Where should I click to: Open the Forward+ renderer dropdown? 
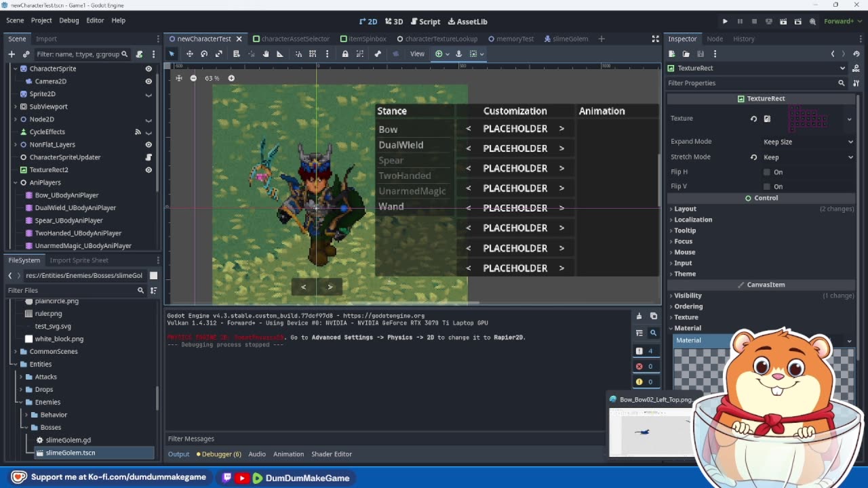tap(842, 21)
